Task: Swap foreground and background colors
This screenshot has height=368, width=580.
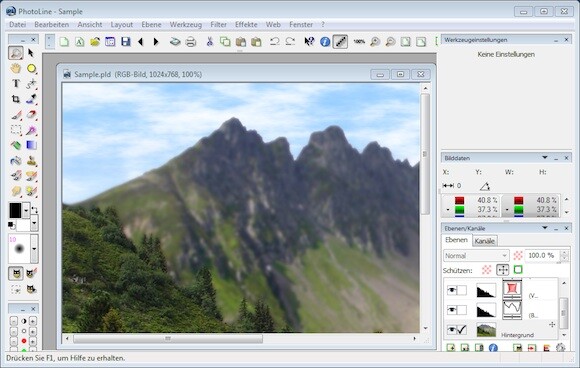Action: 34,209
